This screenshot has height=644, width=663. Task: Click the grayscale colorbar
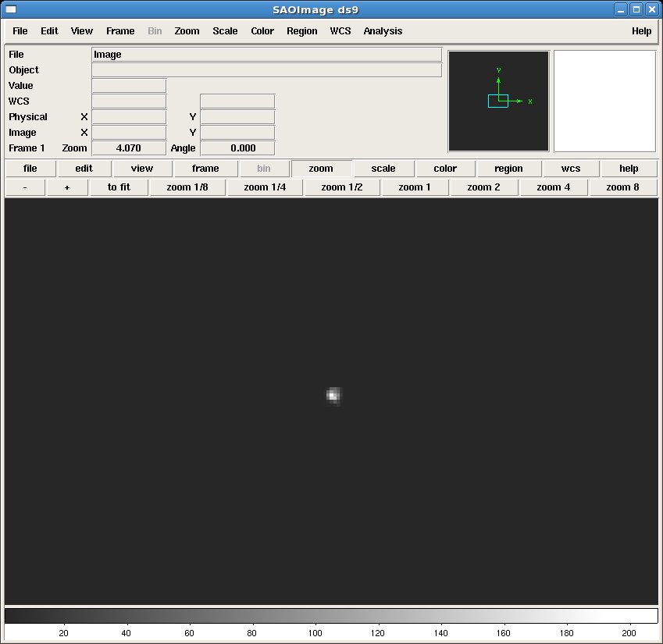(x=331, y=616)
